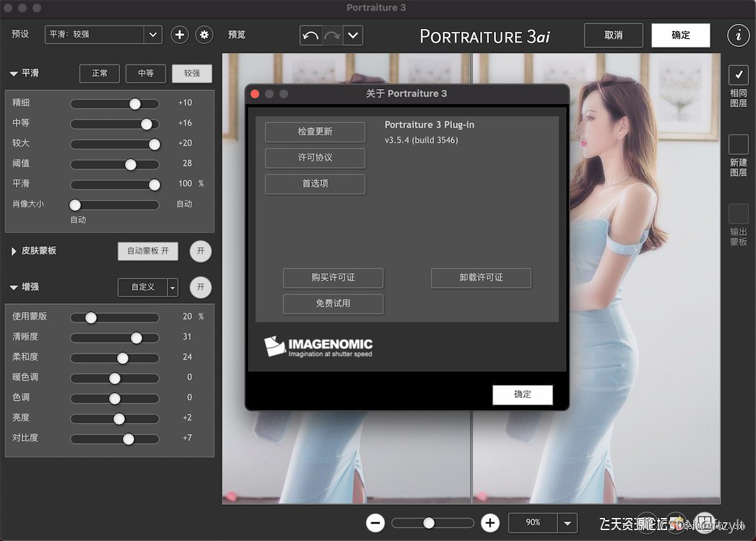Zoom out with the minus icon
Screen dimensions: 756x541
coord(375,523)
